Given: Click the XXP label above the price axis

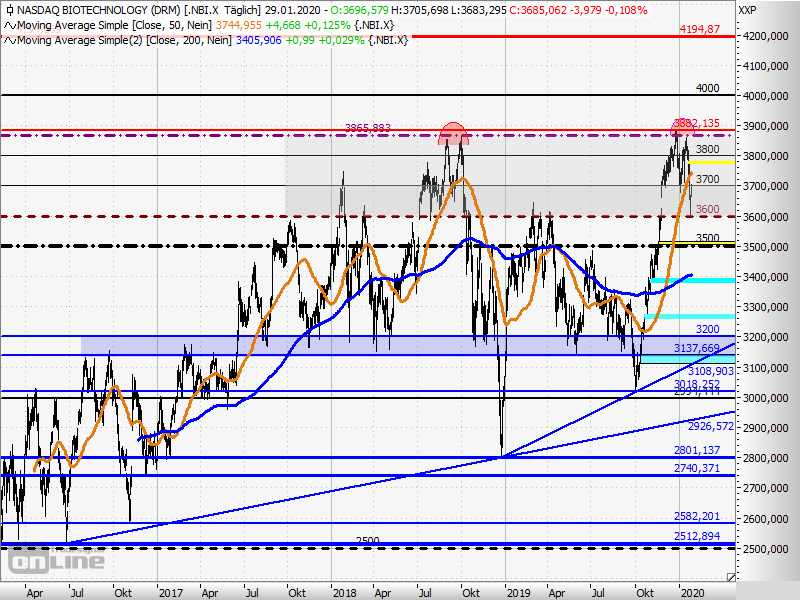Looking at the screenshot, I should pyautogui.click(x=747, y=10).
